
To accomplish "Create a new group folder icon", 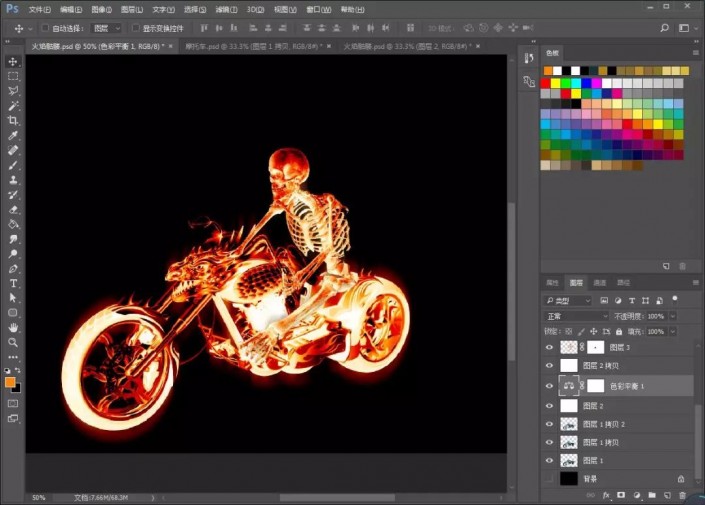I will click(x=652, y=495).
